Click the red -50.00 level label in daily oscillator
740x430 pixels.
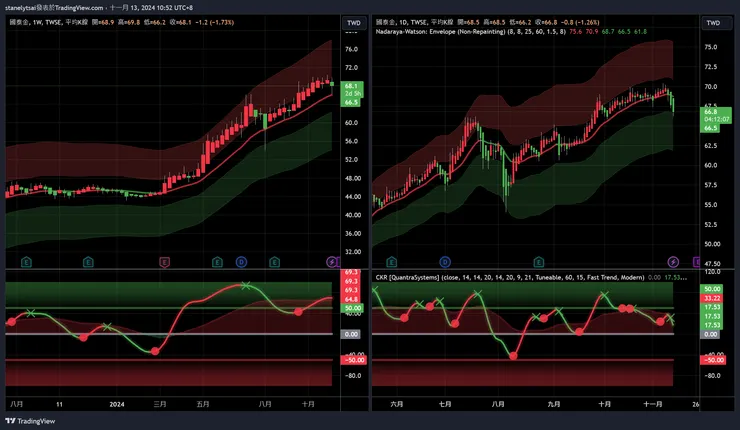click(x=713, y=360)
